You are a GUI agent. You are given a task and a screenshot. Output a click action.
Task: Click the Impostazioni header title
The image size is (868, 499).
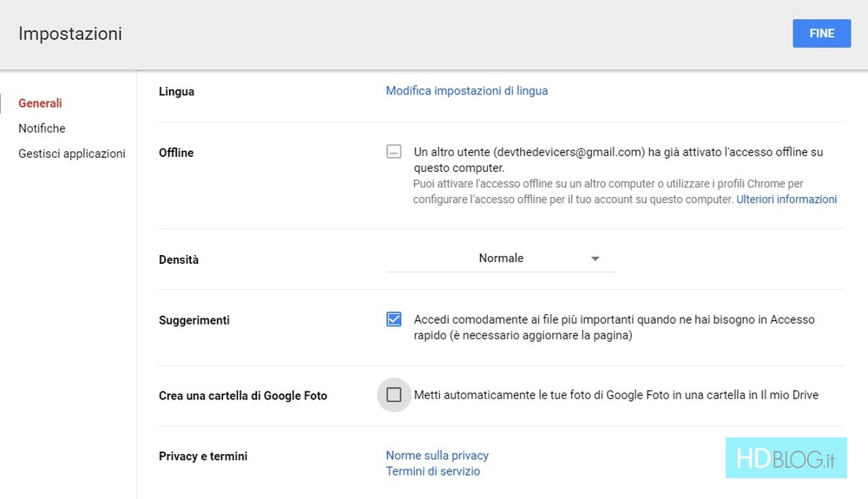[x=70, y=34]
